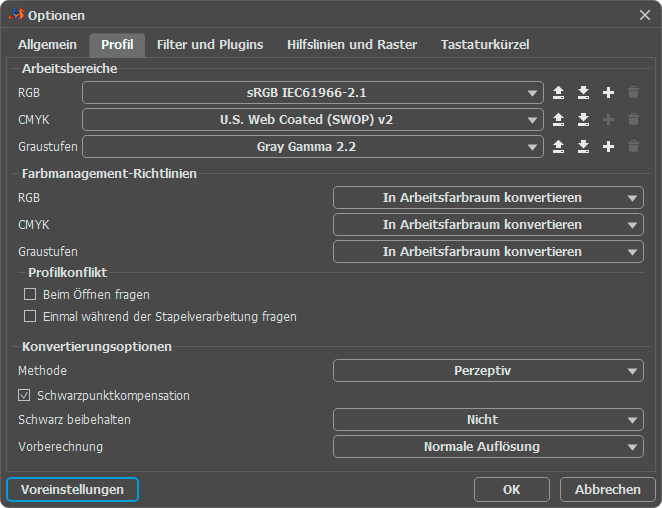
Task: Confirm with the OK button
Action: (512, 489)
